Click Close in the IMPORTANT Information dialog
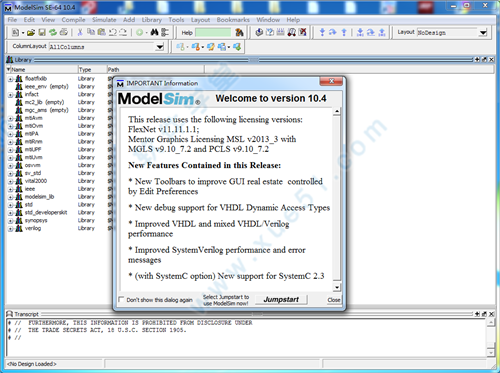 334,300
